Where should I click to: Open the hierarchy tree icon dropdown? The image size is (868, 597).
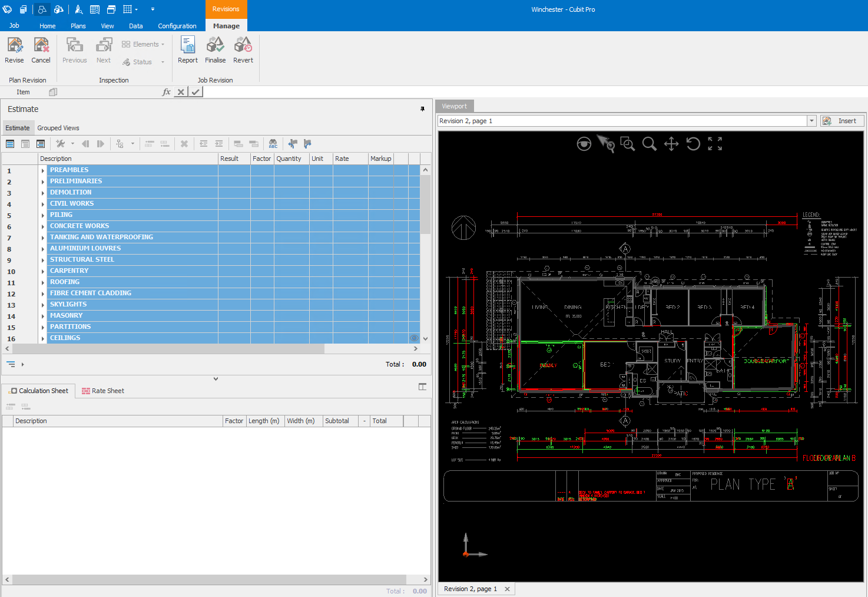[x=132, y=144]
